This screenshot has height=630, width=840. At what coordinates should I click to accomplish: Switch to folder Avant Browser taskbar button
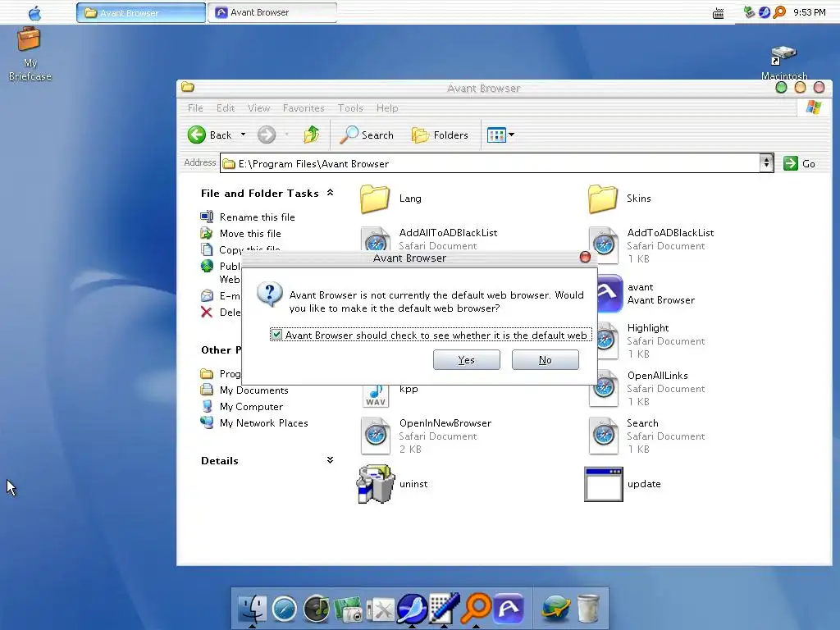tap(141, 12)
